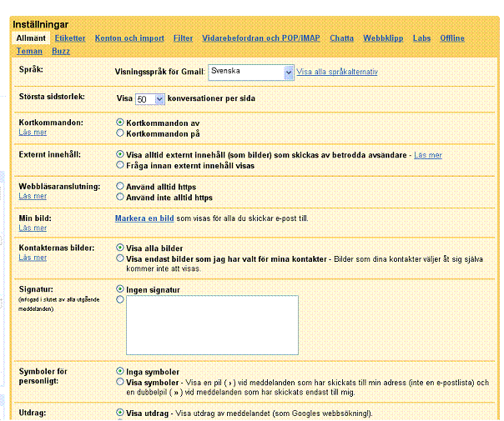Open the Chatta tab
The height and width of the screenshot is (421, 504).
(x=341, y=38)
